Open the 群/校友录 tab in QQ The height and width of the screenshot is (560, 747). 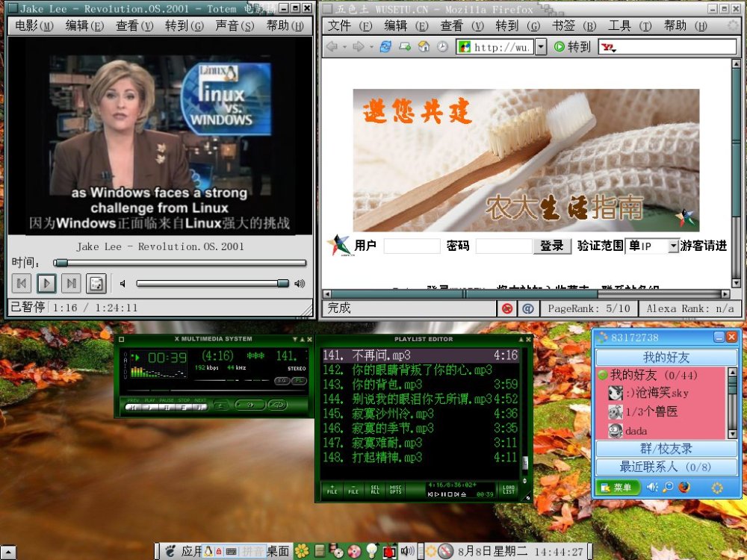666,449
